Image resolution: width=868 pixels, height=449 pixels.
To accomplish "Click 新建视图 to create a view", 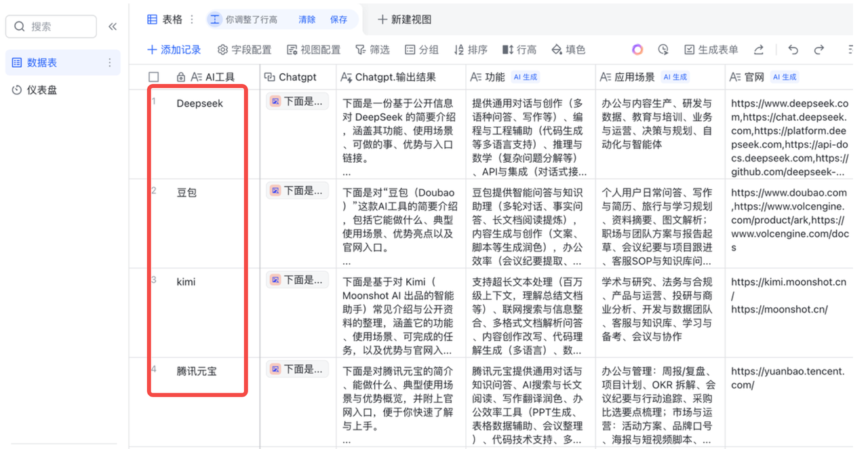I will click(x=404, y=20).
